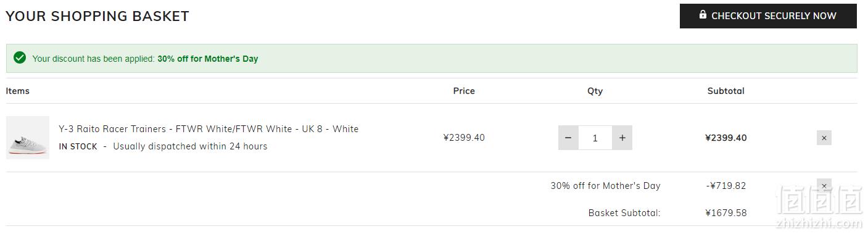
Task: Click the padlock icon on checkout button
Action: (x=703, y=15)
